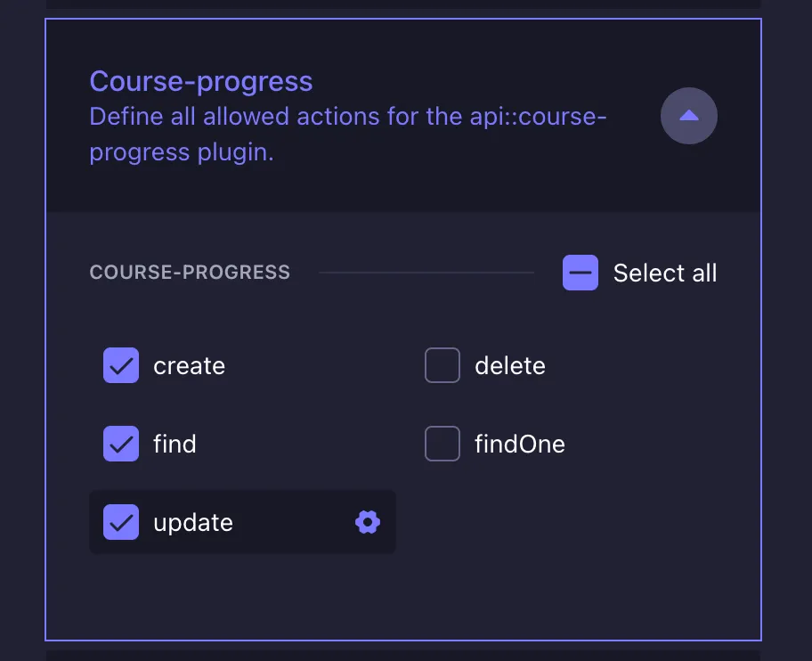Image resolution: width=812 pixels, height=661 pixels.
Task: Click the COURSE-PROGRESS section label
Action: 190,273
